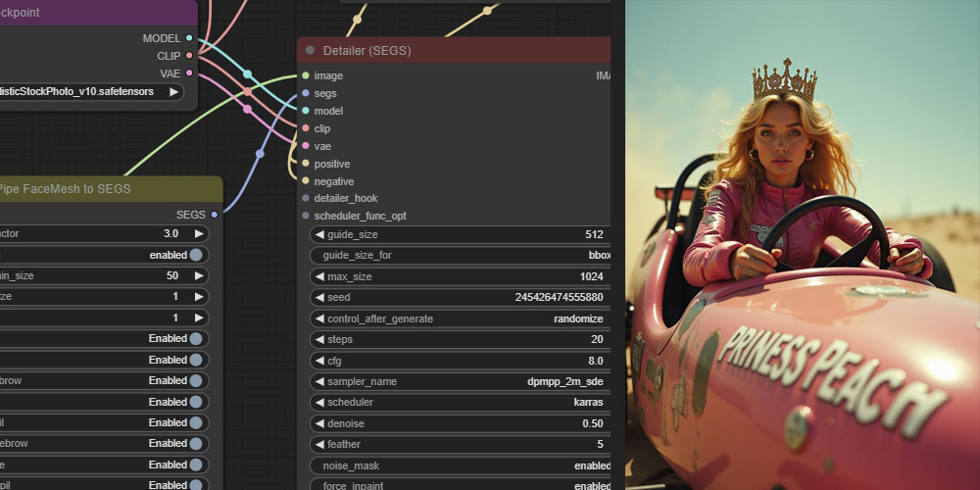
Task: Click previous arrow on sampler_name selector
Action: [x=319, y=381]
